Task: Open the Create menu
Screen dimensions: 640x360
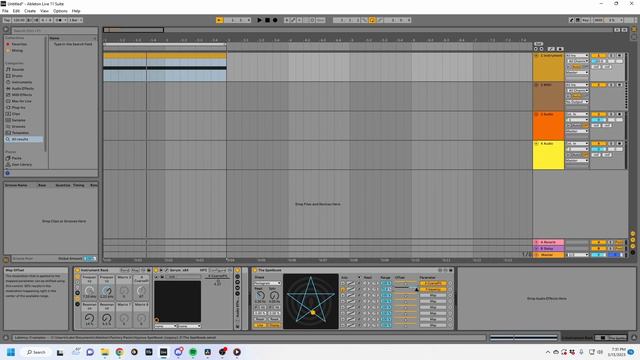Action: 30,11
